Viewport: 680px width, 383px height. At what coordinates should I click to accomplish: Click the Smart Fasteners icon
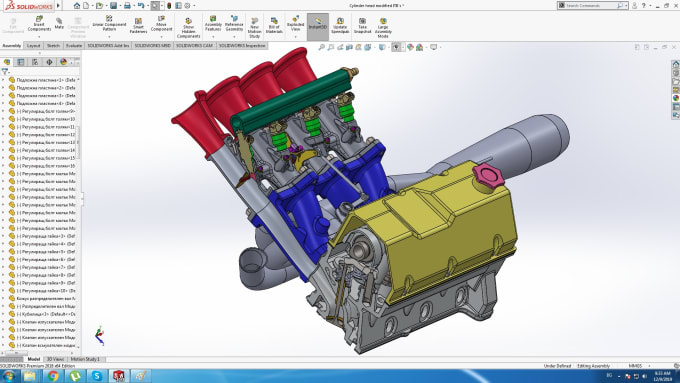(x=138, y=26)
